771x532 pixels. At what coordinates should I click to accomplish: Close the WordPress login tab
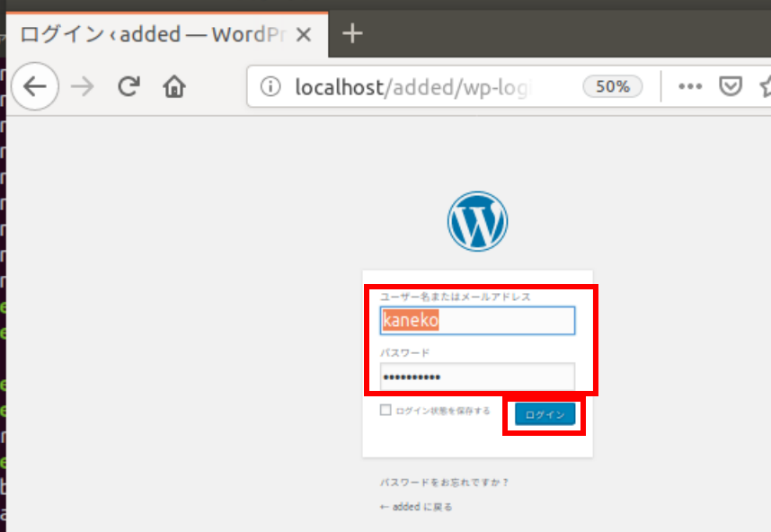click(304, 34)
